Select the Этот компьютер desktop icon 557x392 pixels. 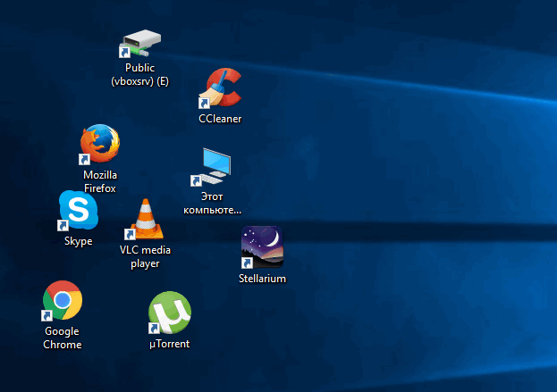point(211,167)
